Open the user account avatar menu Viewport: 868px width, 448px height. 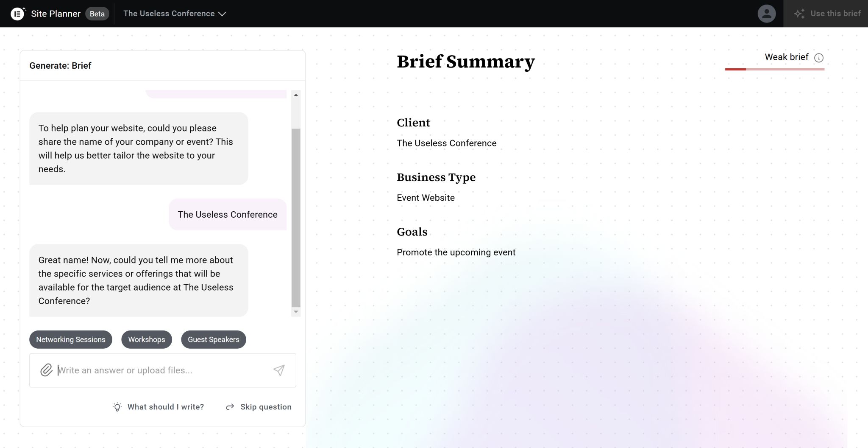pyautogui.click(x=767, y=14)
